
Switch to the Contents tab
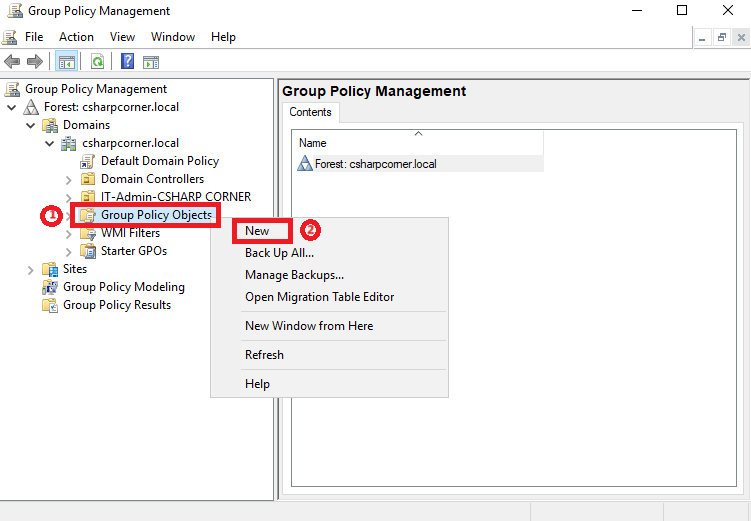(310, 112)
